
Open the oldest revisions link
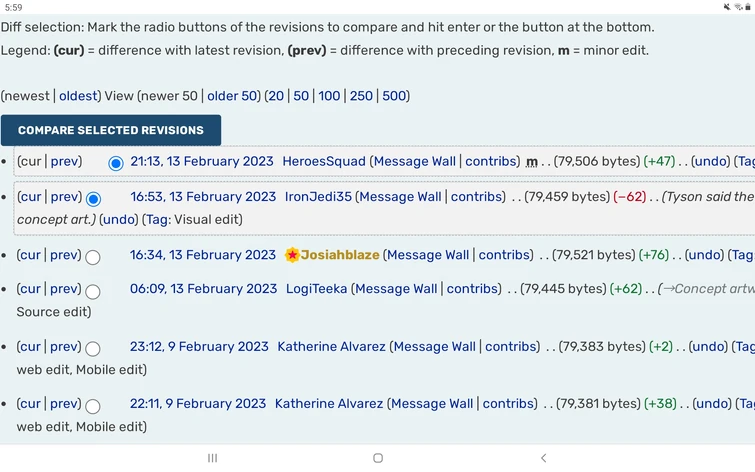[x=78, y=96]
